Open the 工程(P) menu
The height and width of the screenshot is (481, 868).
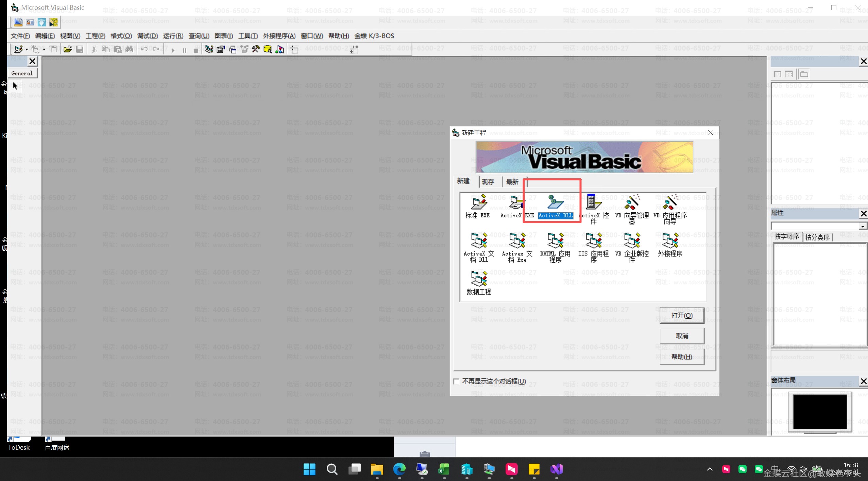tap(95, 36)
